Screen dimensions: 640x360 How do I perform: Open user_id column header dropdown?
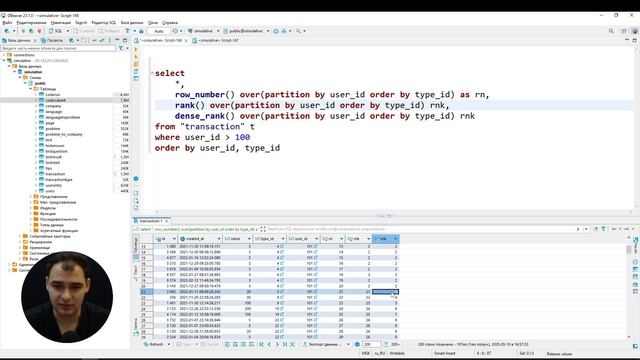coord(316,239)
